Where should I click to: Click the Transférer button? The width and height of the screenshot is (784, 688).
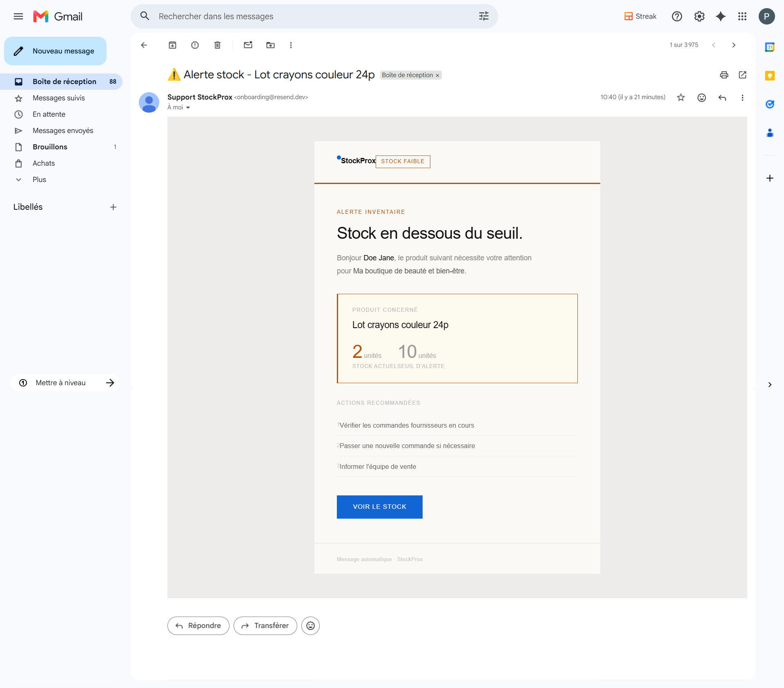(x=265, y=626)
